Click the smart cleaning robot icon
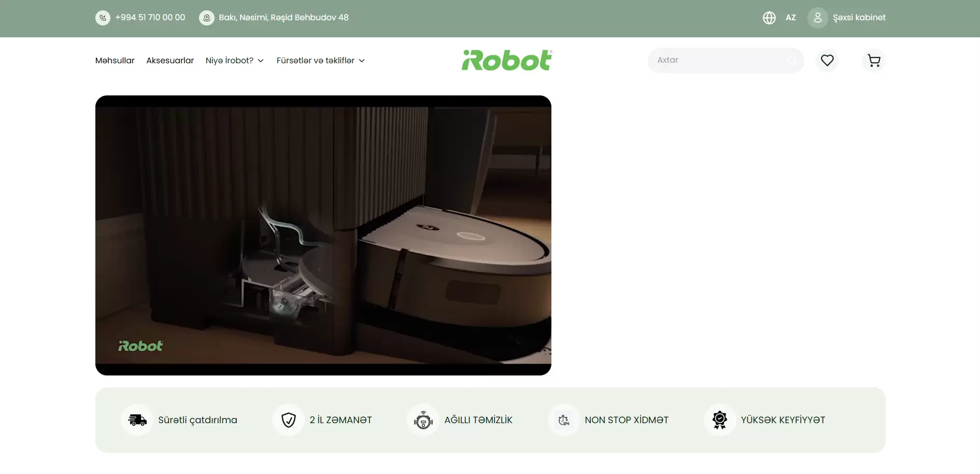980x474 pixels. (x=423, y=420)
